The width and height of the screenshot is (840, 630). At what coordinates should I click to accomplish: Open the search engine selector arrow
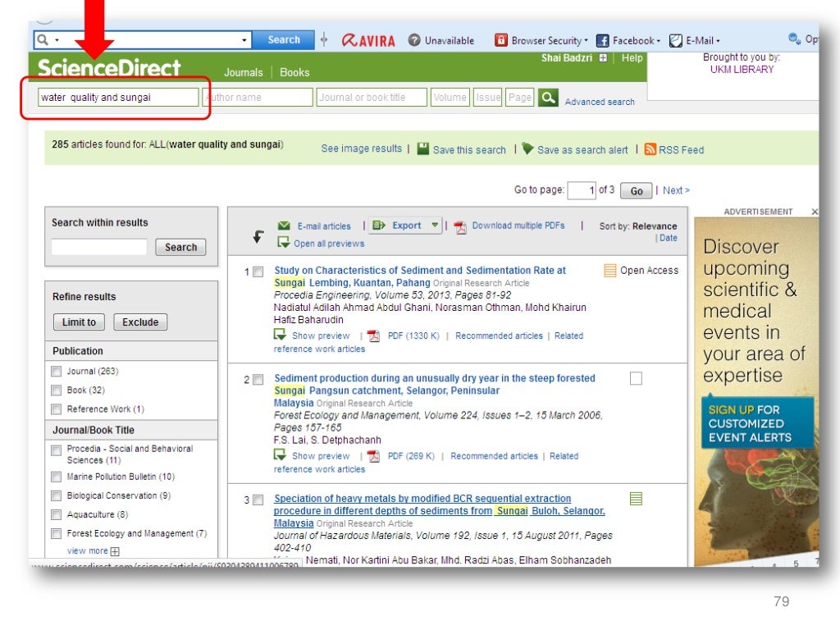(x=57, y=40)
